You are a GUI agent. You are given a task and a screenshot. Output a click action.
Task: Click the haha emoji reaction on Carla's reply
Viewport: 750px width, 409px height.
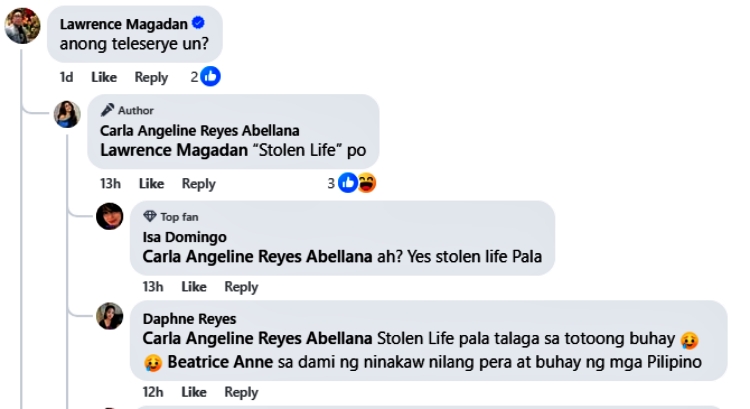point(366,183)
